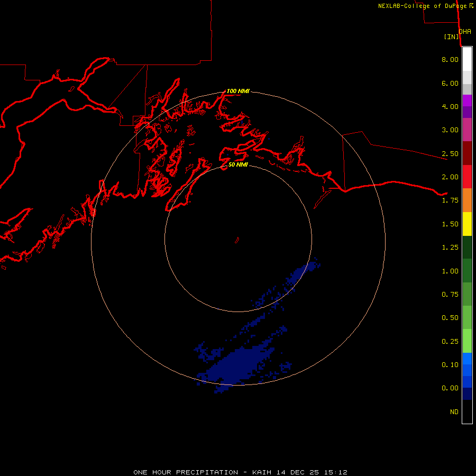Select the 0.00 legend value
The width and height of the screenshot is (476, 476).
pos(450,388)
